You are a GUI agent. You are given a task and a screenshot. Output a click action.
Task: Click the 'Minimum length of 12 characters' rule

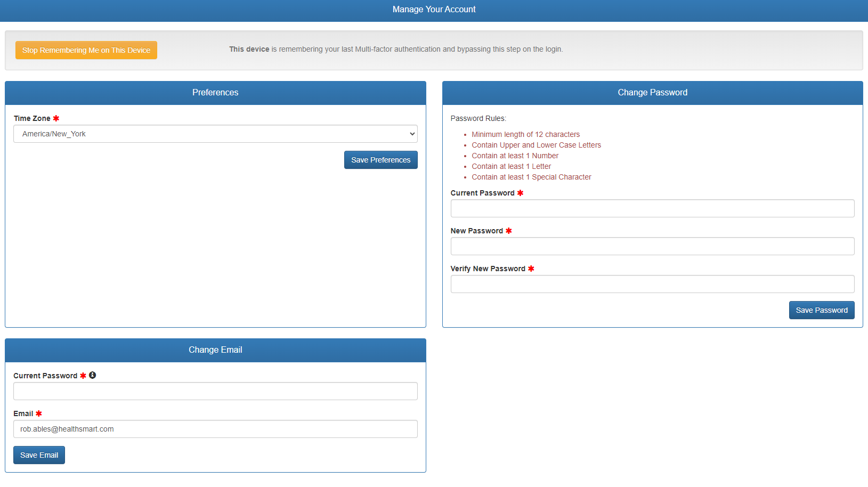click(x=525, y=134)
